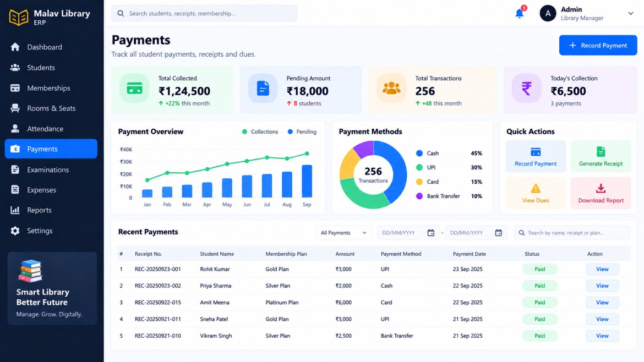Toggle the Pending legend in chart
Screen dimensions: 644x362
302,131
